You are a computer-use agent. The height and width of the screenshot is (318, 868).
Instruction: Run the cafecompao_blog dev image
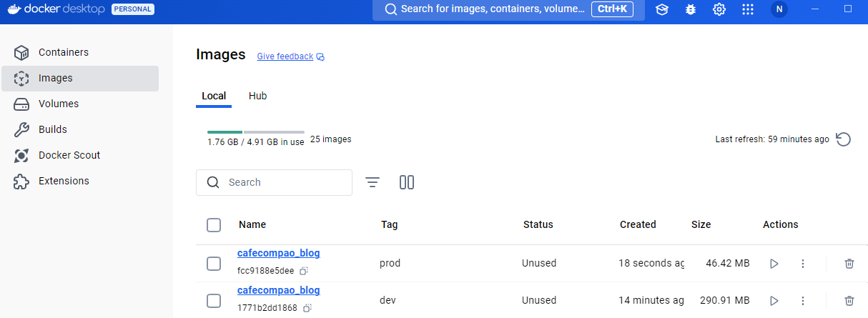[x=774, y=301]
